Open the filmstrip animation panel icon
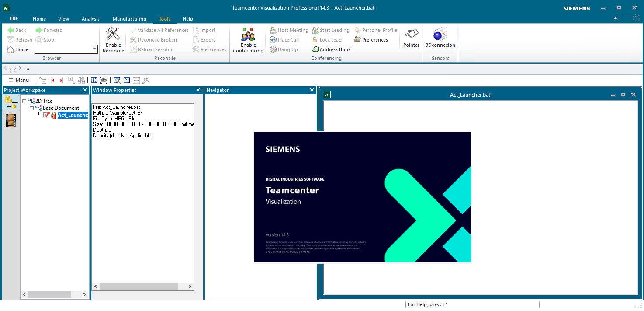The width and height of the screenshot is (644, 311). click(11, 120)
